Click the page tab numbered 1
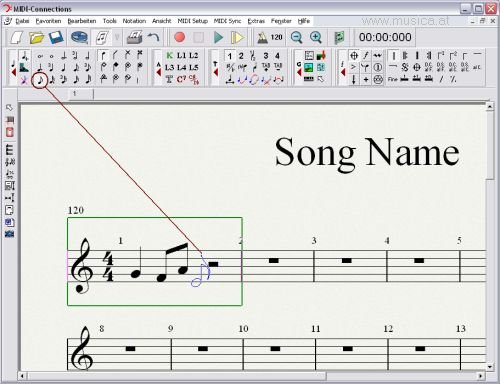This screenshot has height=384, width=500. pos(81,94)
